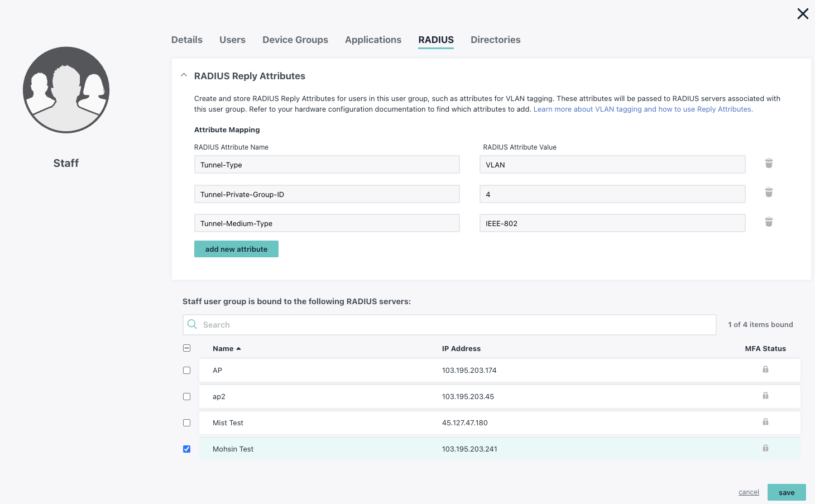Screen dimensions: 815x504
Task: Check the ap2 server checkbox
Action: pyautogui.click(x=187, y=397)
